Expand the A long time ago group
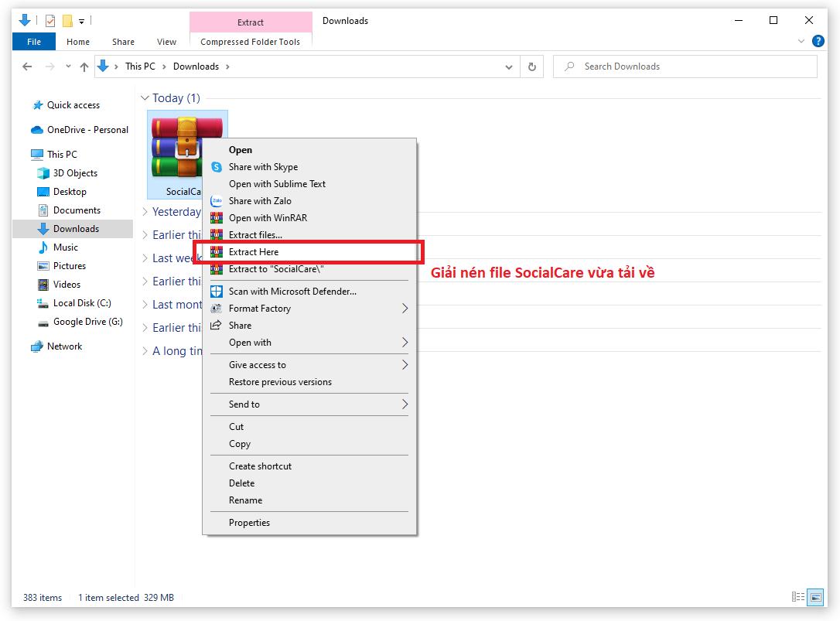840x621 pixels. pyautogui.click(x=145, y=351)
